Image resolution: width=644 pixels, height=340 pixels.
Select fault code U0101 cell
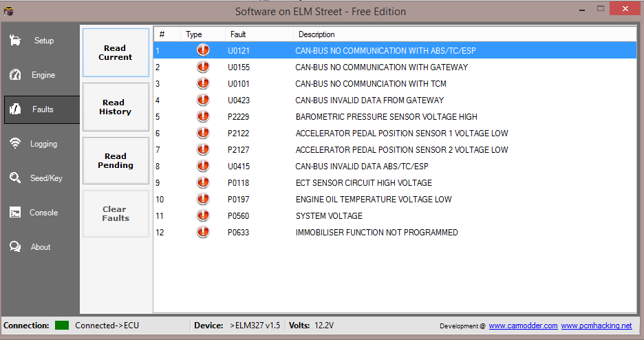[x=239, y=84]
